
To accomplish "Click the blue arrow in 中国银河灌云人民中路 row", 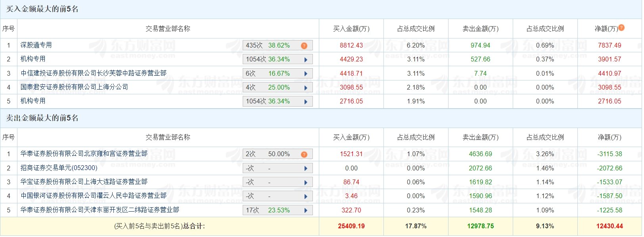I will point(306,196).
